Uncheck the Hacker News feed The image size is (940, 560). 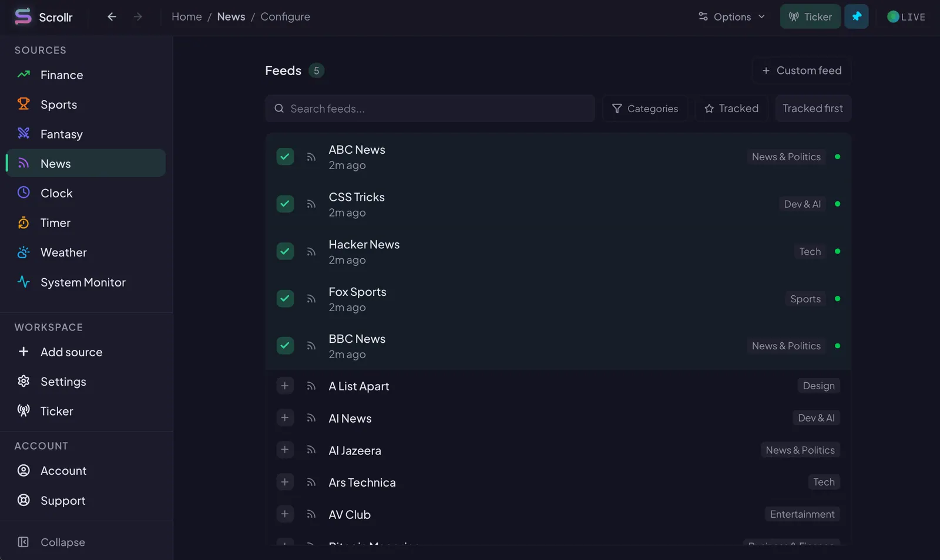[x=285, y=251]
